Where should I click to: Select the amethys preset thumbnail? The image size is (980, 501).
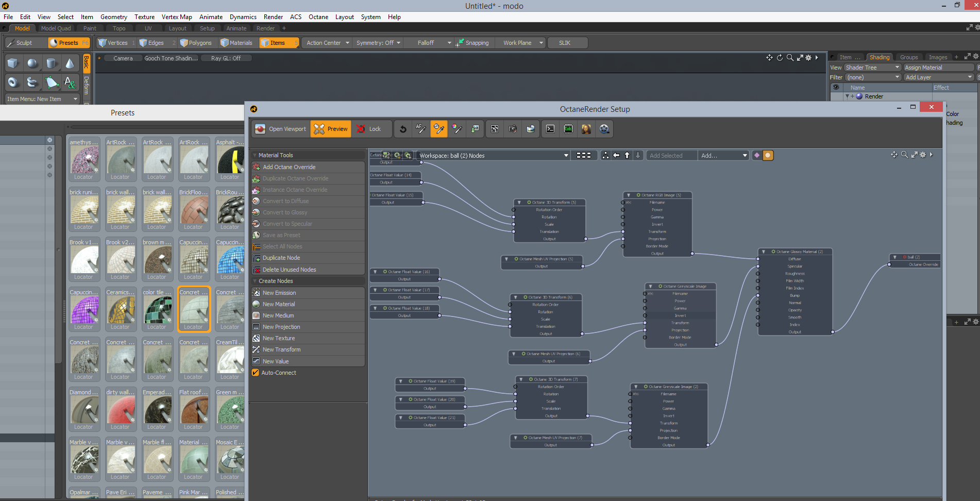click(85, 159)
